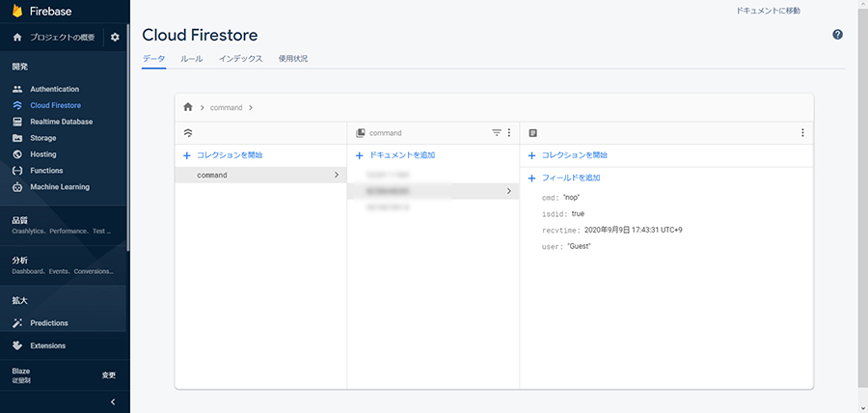The image size is (868, 413).
Task: Click コレクションを開始 in the document column
Action: (x=575, y=155)
